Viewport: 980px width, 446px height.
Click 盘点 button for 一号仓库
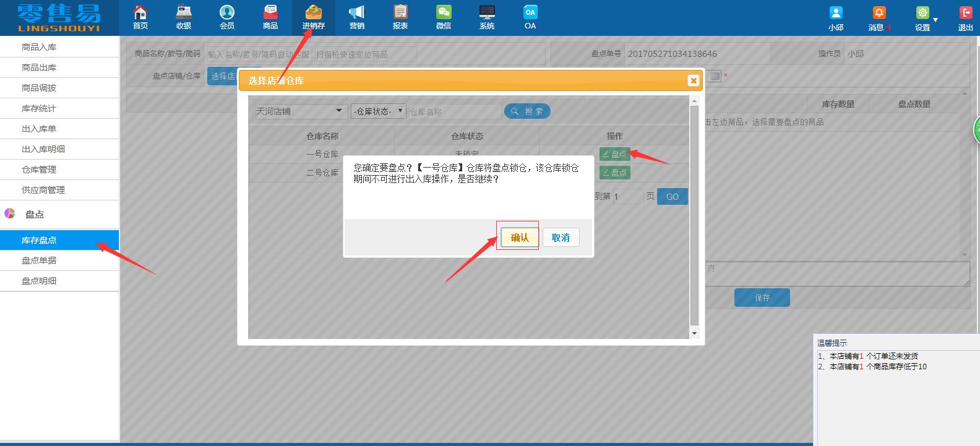(x=614, y=154)
